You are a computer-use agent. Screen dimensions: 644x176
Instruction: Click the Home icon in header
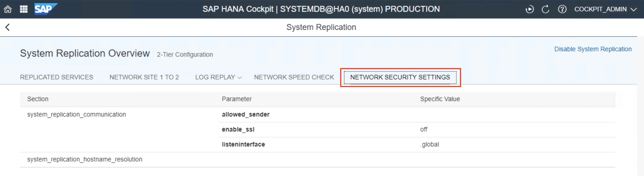[8, 9]
